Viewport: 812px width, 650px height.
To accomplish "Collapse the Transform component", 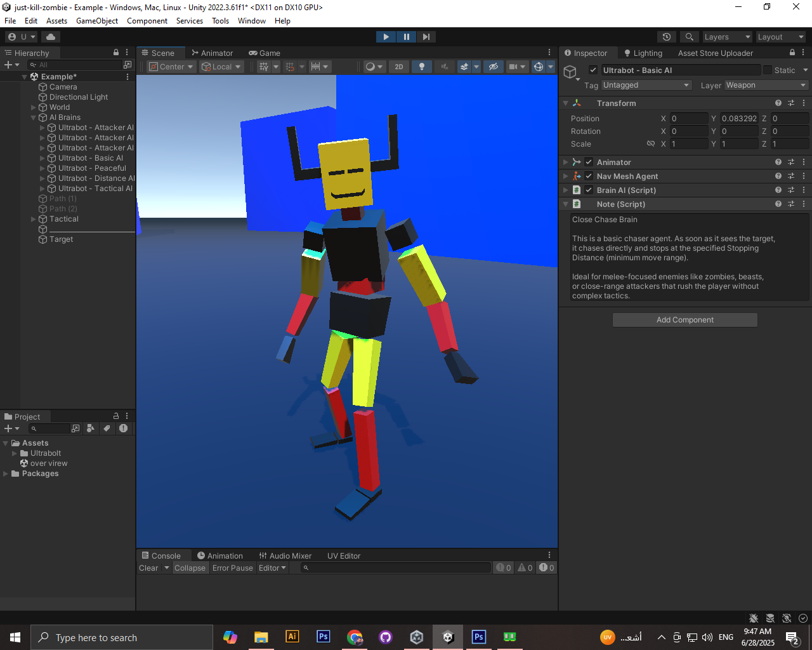I will pos(566,103).
